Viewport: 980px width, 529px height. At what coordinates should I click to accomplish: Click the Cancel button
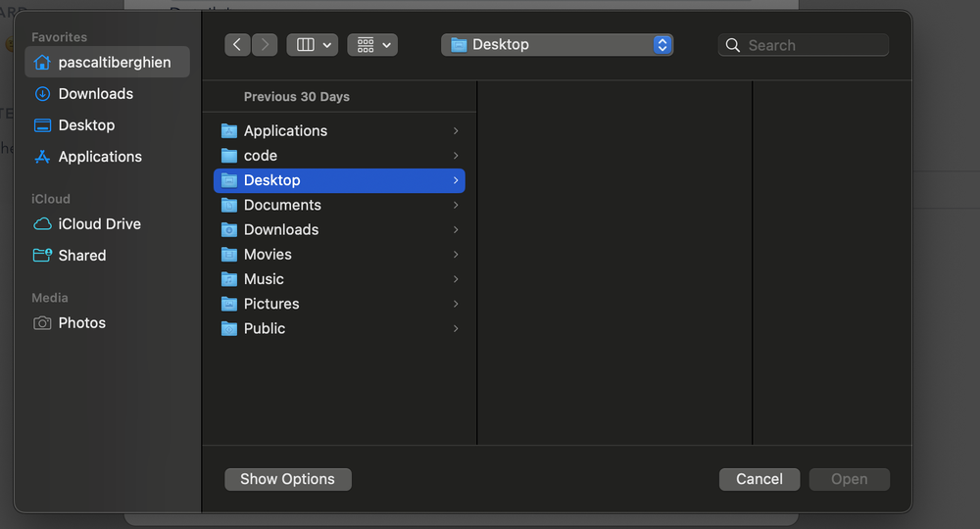(759, 479)
